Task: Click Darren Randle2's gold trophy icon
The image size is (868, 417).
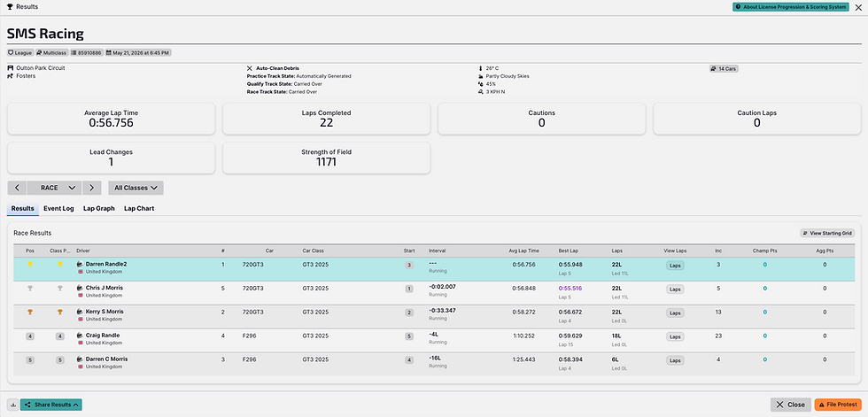Action: [30, 265]
